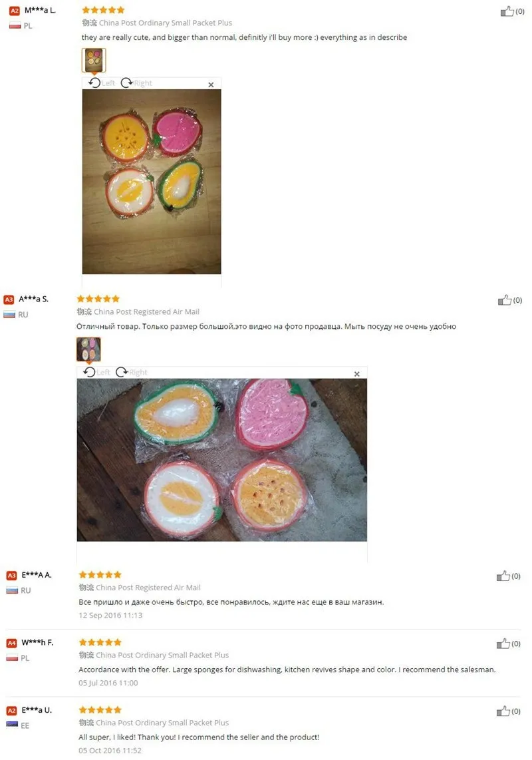Rotate A***a S. photo left

pyautogui.click(x=96, y=372)
